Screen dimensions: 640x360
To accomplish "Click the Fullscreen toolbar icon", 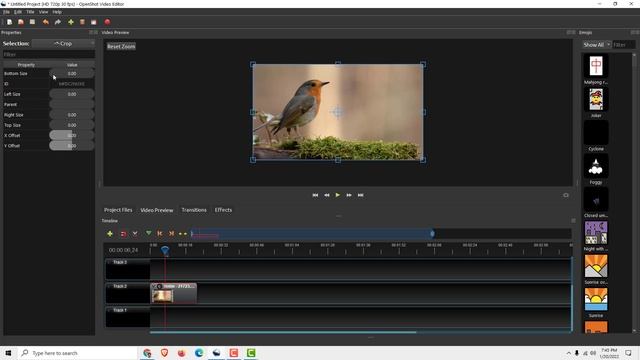I will pos(93,22).
